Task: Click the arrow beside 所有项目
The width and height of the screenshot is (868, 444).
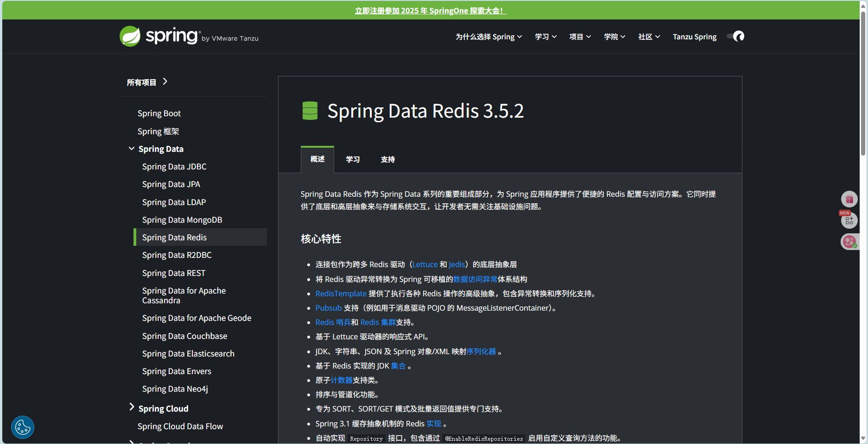Action: click(165, 82)
